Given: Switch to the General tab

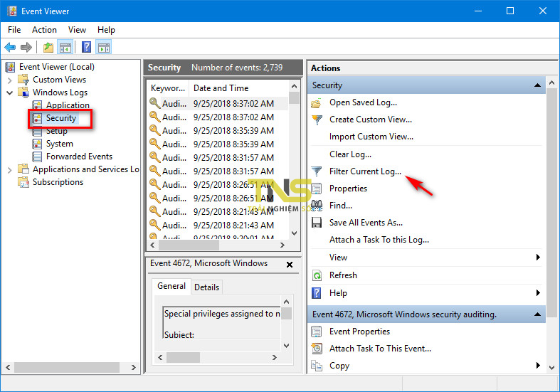Looking at the screenshot, I should (x=171, y=286).
